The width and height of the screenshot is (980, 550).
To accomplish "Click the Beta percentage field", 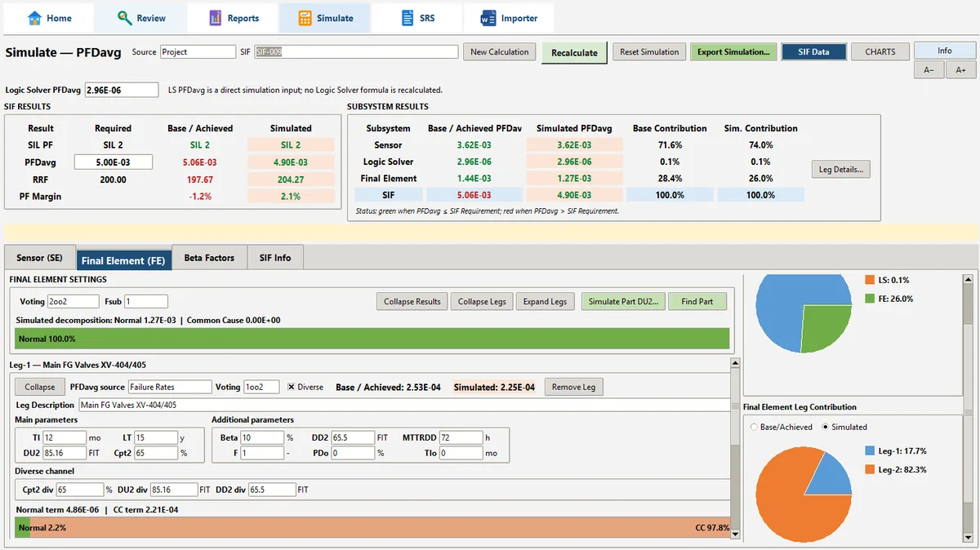I will pyautogui.click(x=262, y=437).
